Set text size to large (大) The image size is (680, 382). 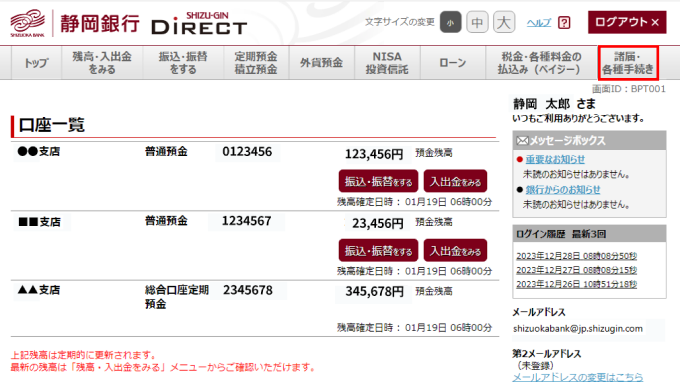[x=504, y=22]
